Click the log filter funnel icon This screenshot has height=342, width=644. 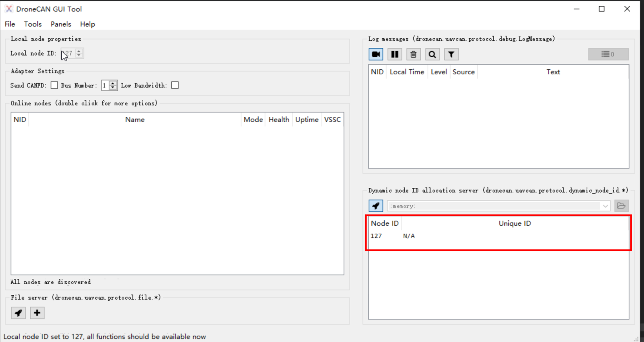click(451, 54)
